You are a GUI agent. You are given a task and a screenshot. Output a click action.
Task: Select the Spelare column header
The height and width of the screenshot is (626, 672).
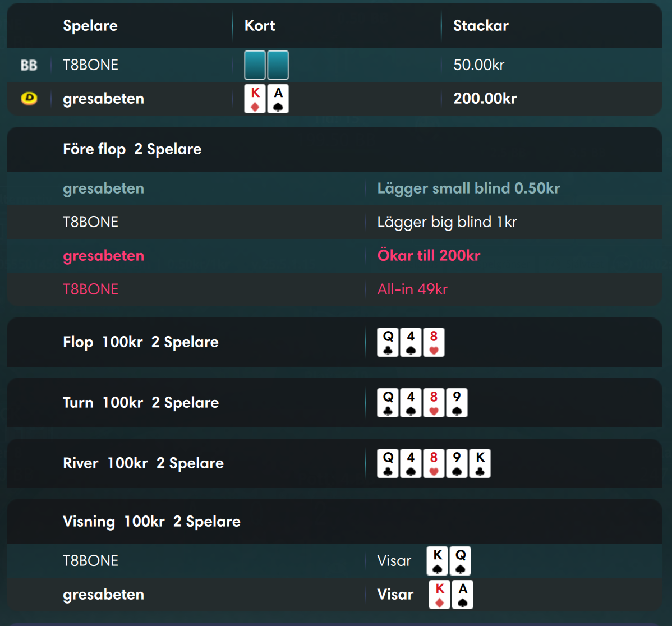click(90, 26)
